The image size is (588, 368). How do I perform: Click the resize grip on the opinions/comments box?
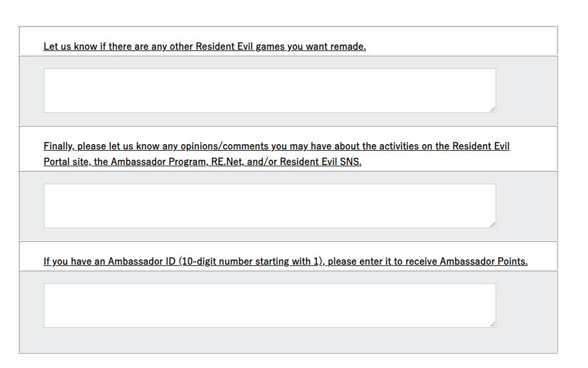click(x=493, y=225)
